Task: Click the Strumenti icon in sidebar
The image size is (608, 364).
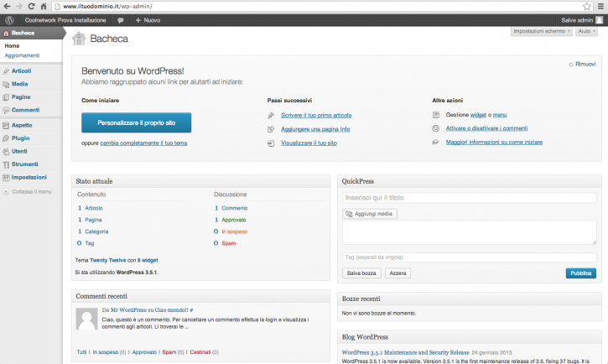Action: coord(6,164)
